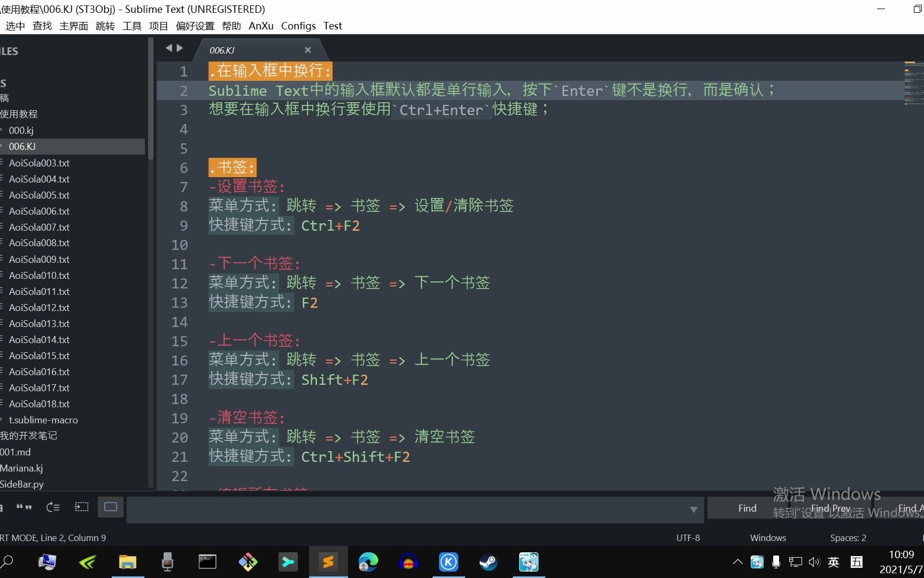Open the Test menu
The width and height of the screenshot is (924, 578).
tap(333, 26)
